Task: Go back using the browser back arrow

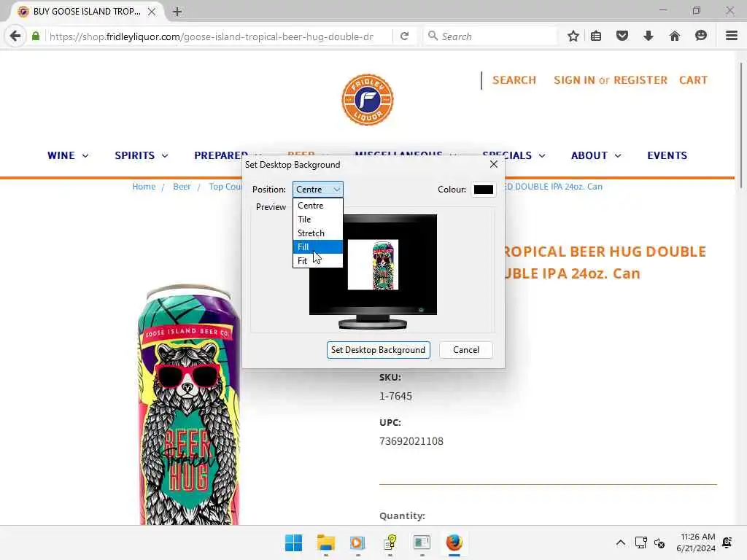Action: point(15,36)
